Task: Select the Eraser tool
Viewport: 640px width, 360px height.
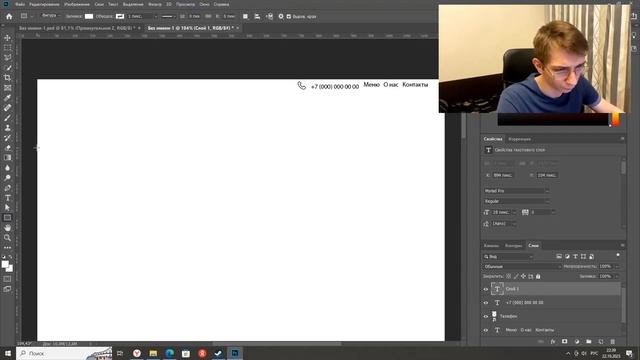Action: click(x=7, y=148)
